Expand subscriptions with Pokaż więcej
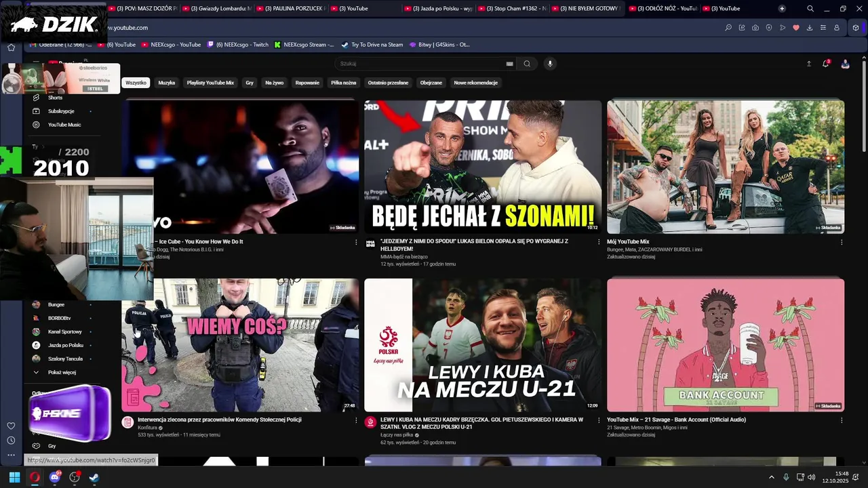 (62, 373)
